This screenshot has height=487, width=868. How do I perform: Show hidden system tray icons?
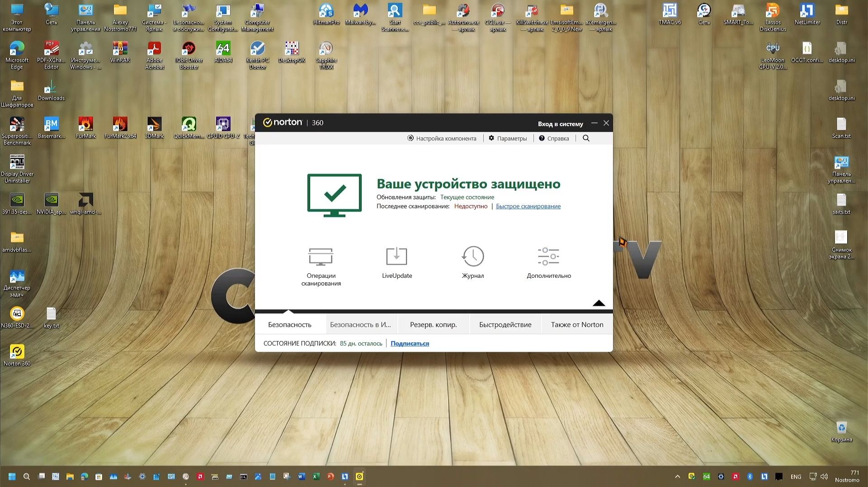[x=677, y=477]
